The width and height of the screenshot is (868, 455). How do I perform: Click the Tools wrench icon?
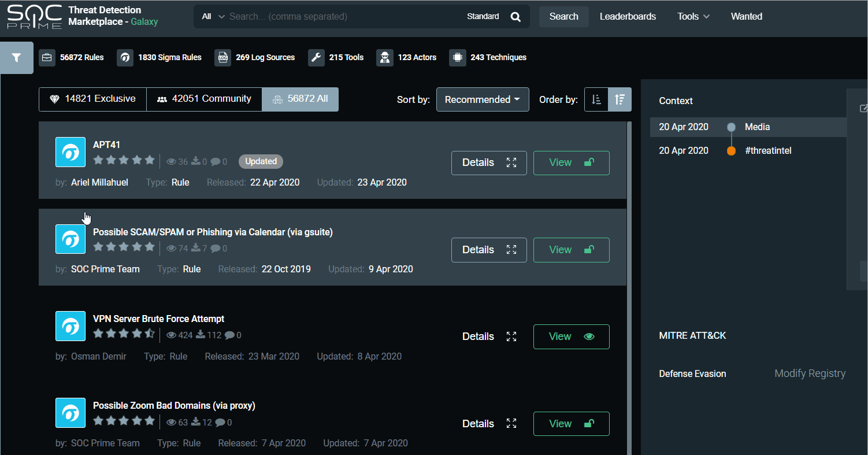click(x=316, y=58)
